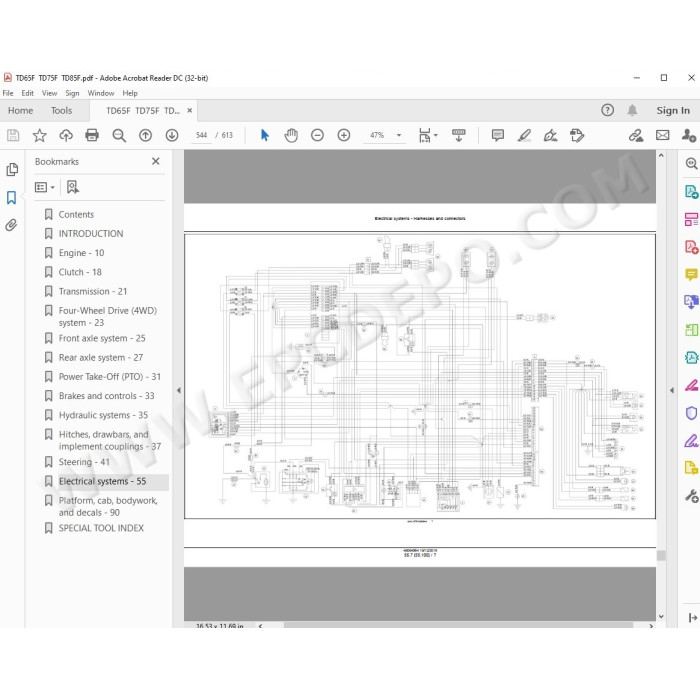Open the Sign menu
This screenshot has width=700, height=700.
[72, 93]
